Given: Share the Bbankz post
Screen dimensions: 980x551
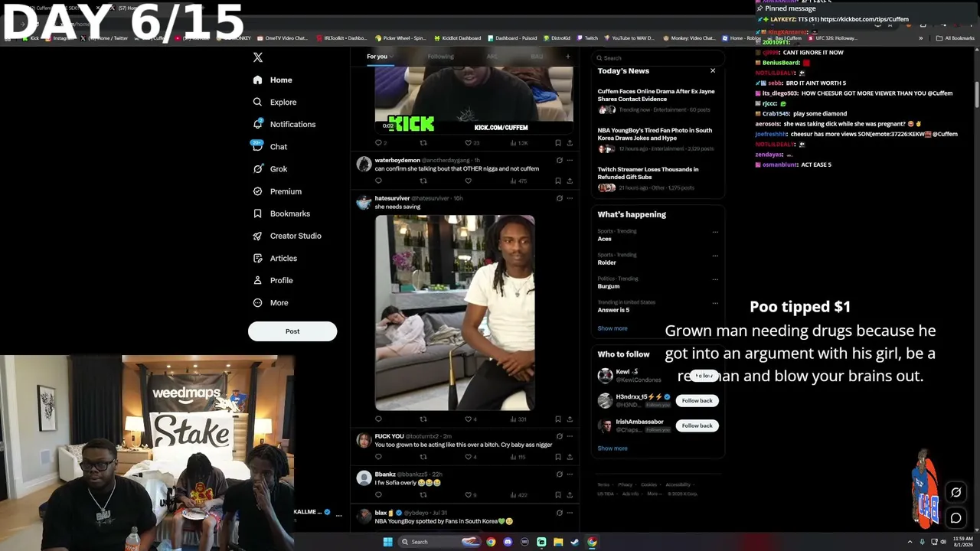Looking at the screenshot, I should tap(570, 495).
